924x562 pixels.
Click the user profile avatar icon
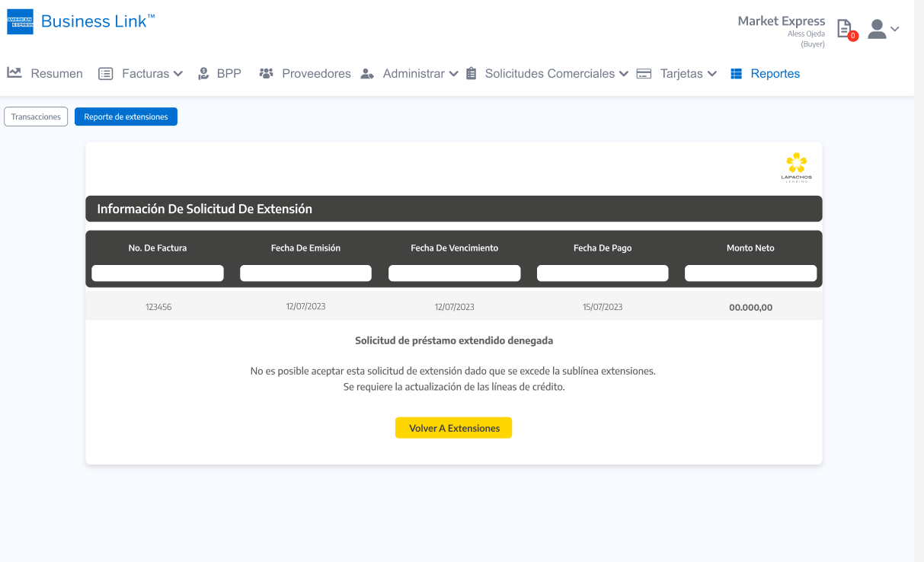(878, 29)
